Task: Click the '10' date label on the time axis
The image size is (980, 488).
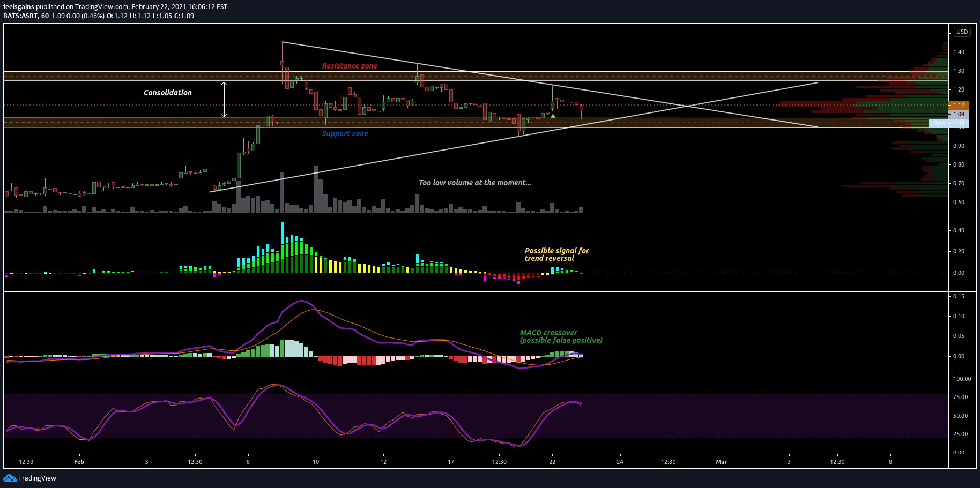Action: [316, 462]
